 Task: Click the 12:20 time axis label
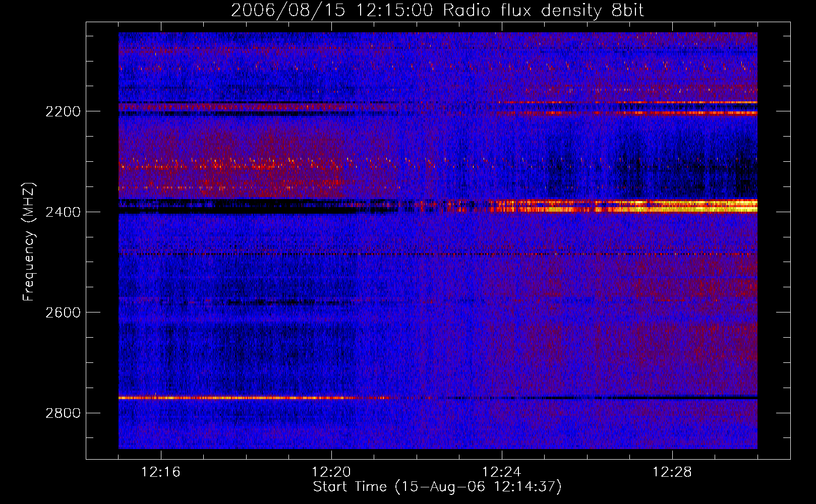click(331, 472)
